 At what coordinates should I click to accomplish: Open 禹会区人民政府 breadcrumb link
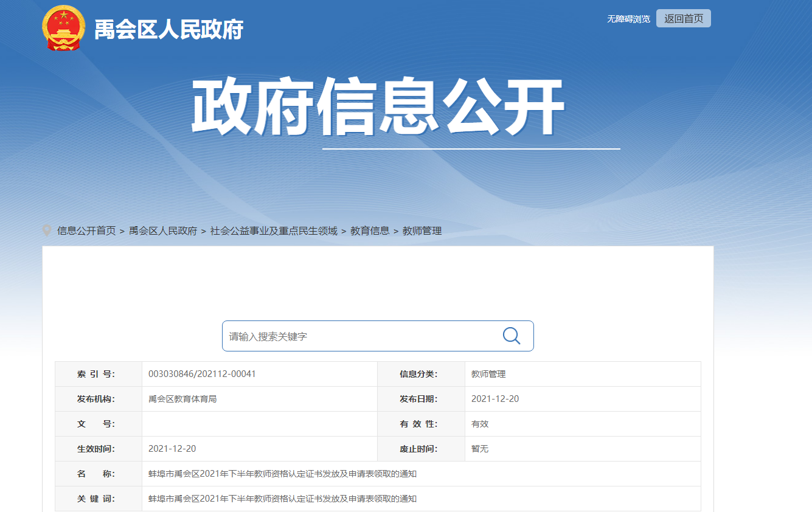coord(163,231)
